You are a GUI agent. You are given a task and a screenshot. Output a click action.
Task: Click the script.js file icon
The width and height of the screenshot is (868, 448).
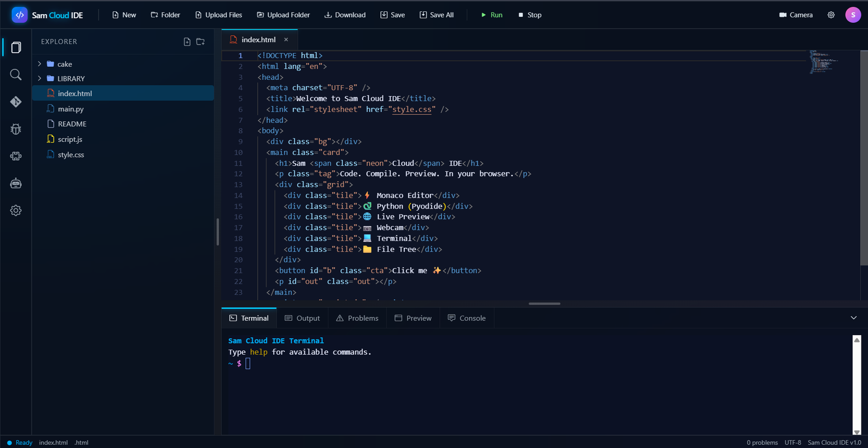point(50,139)
